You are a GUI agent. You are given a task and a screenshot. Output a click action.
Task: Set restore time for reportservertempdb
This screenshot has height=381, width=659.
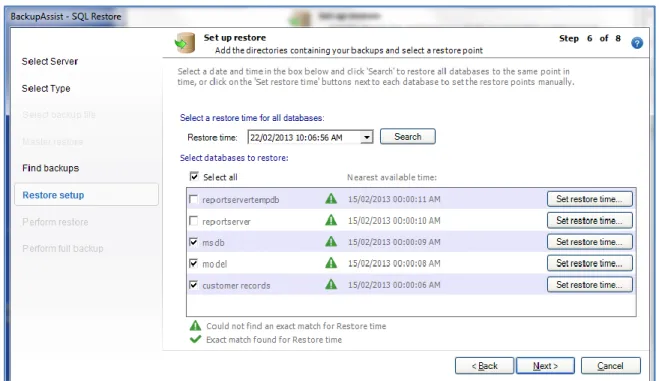pyautogui.click(x=590, y=199)
